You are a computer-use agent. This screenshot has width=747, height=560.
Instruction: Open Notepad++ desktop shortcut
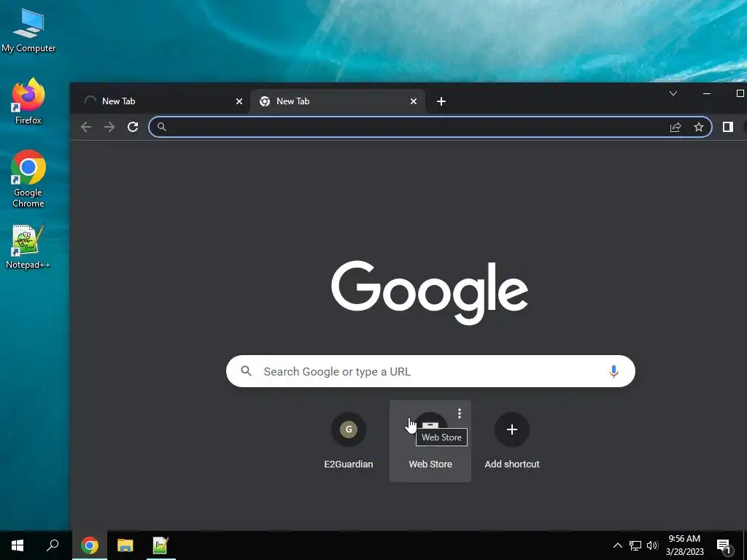(28, 246)
